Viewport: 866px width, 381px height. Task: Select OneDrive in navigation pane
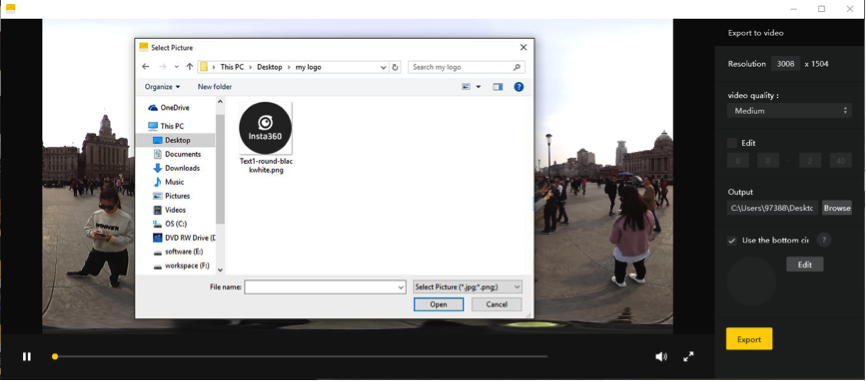(x=168, y=108)
